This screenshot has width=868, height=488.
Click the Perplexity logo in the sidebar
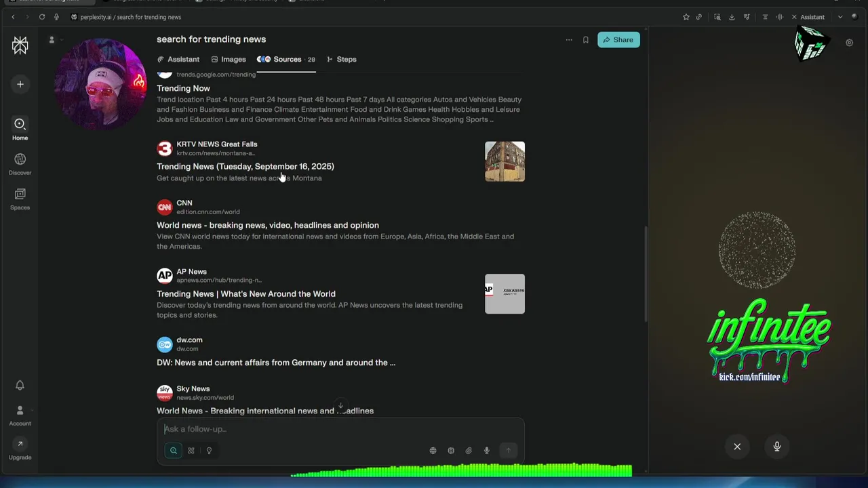[x=20, y=45]
